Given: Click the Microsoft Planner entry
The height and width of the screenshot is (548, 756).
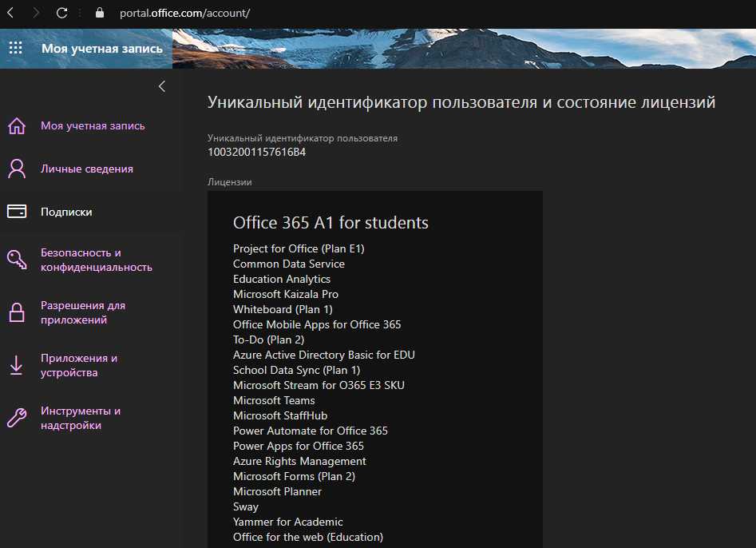Looking at the screenshot, I should coord(277,491).
